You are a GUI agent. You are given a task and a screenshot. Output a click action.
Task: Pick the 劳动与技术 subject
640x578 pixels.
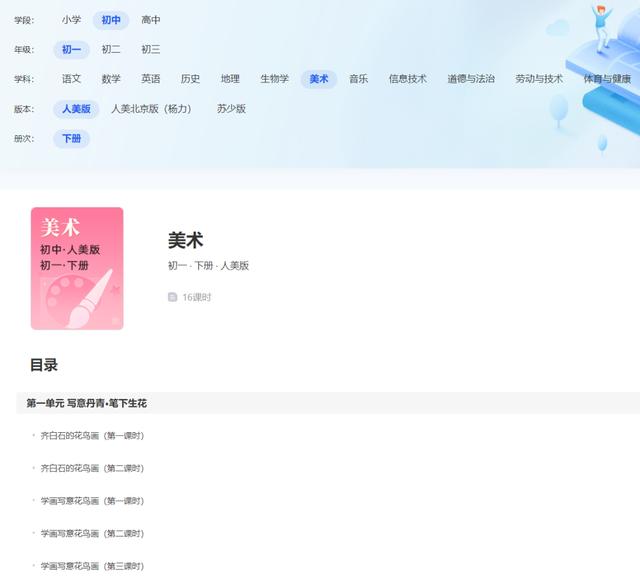tap(539, 79)
